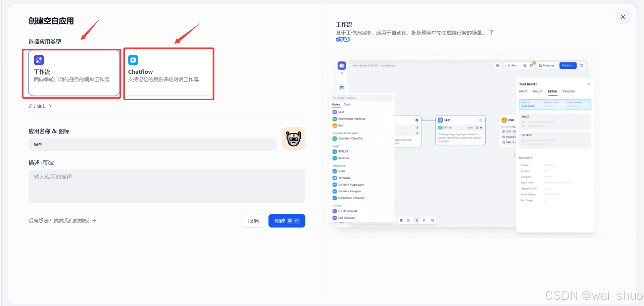Select the LLM node in the nodes panel
The width and height of the screenshot is (644, 306).
[340, 112]
